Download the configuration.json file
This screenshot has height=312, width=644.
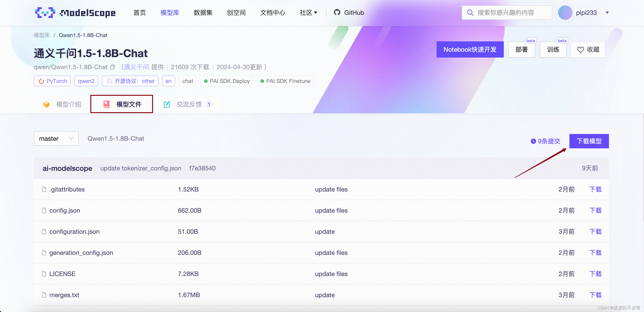click(595, 232)
